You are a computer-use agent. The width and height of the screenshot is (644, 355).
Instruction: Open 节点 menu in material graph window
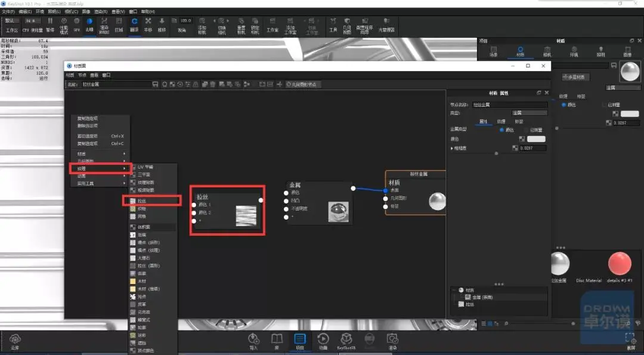pos(82,75)
